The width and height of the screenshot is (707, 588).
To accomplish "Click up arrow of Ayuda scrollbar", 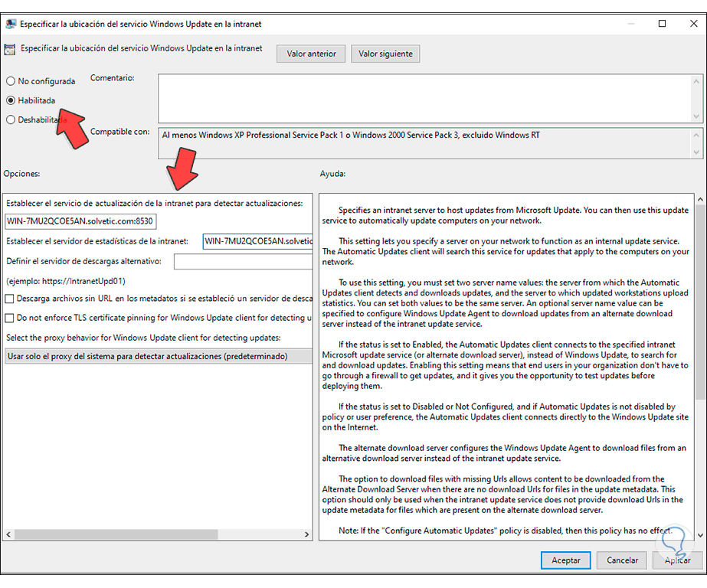I will [700, 199].
